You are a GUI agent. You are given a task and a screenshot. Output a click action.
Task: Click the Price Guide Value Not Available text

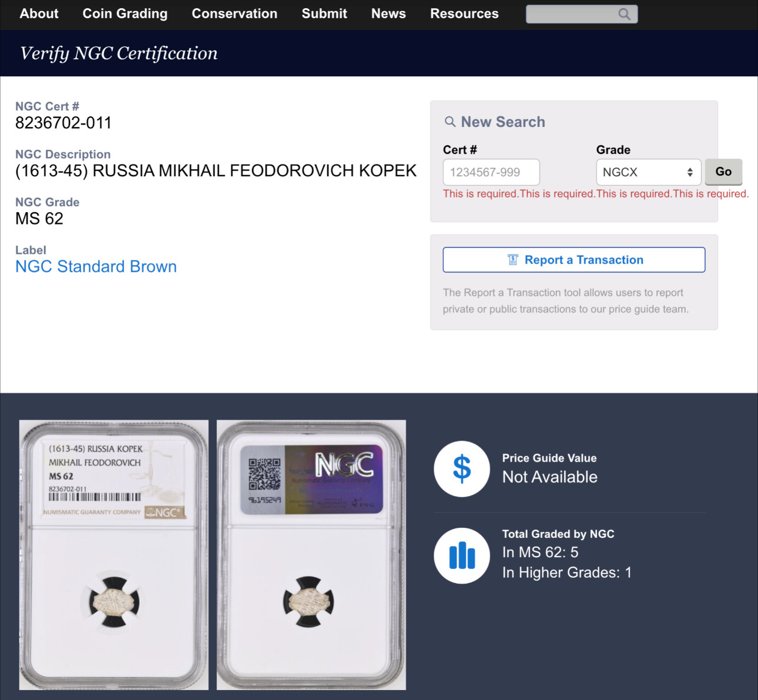tap(549, 477)
